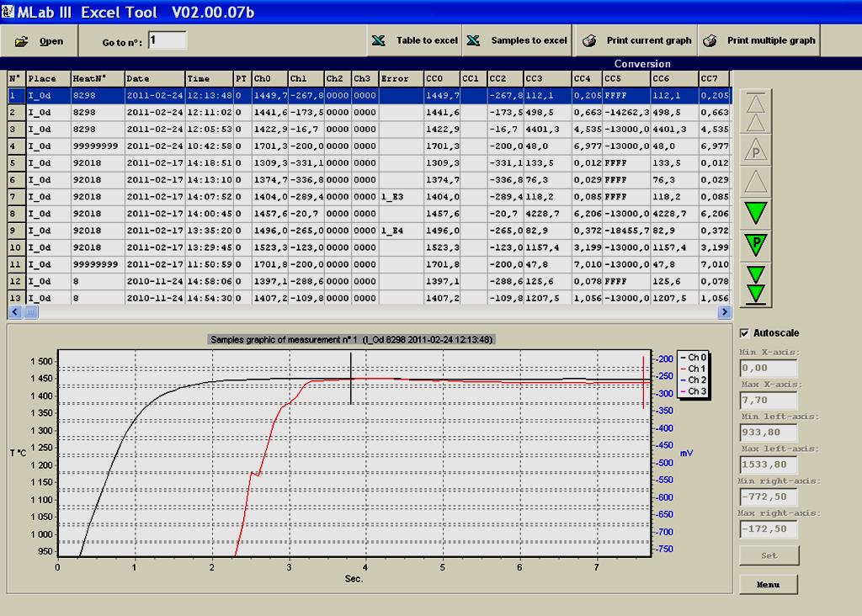862x616 pixels.
Task: Click the Ch0 cell with value 1457,6
Action: 270,214
